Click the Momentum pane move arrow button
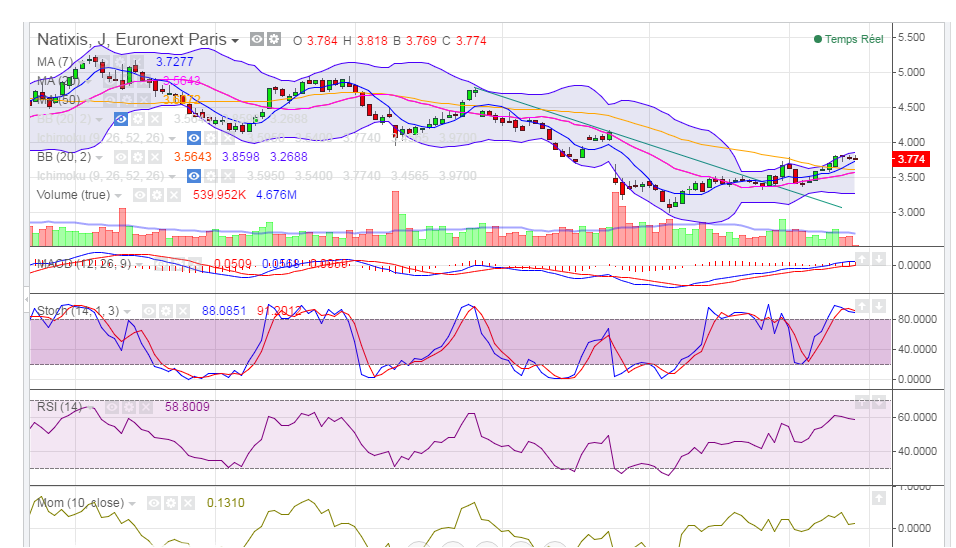This screenshot has width=956, height=548. click(877, 497)
